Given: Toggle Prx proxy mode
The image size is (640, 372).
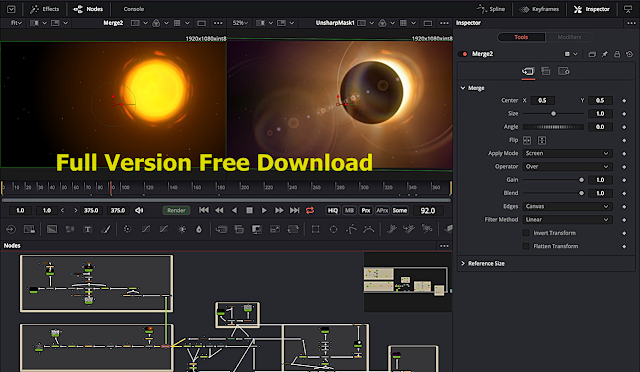Looking at the screenshot, I should tap(366, 210).
